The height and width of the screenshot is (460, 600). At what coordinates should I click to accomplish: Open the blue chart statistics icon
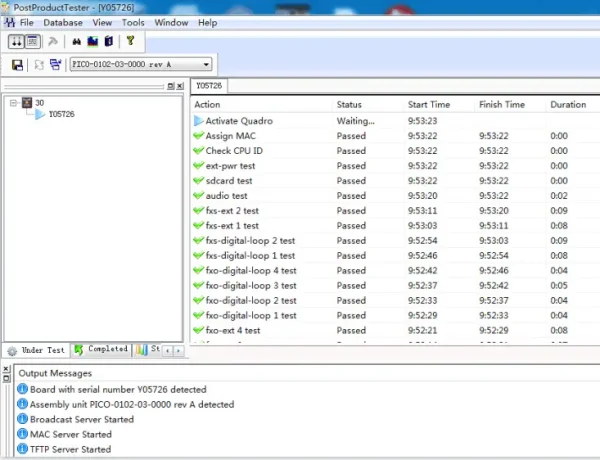tap(93, 41)
